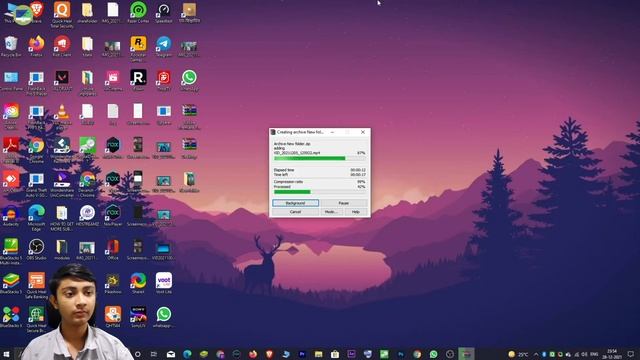Click the current file progress bar
Screen dimensions: 640x360
pos(320,158)
